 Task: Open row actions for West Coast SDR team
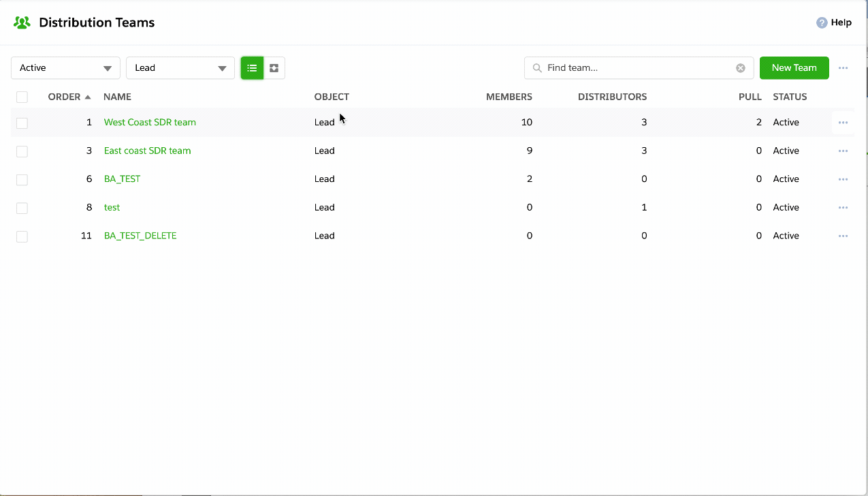click(843, 123)
